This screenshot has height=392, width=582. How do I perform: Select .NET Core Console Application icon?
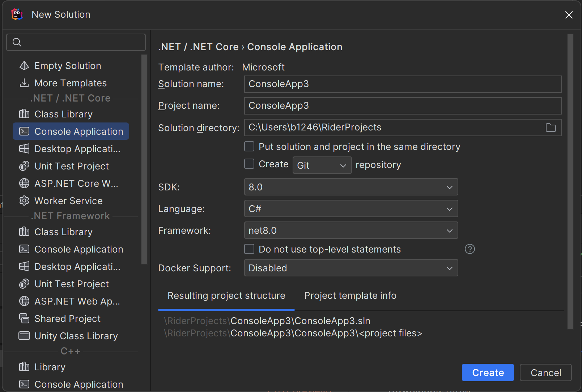coord(24,132)
